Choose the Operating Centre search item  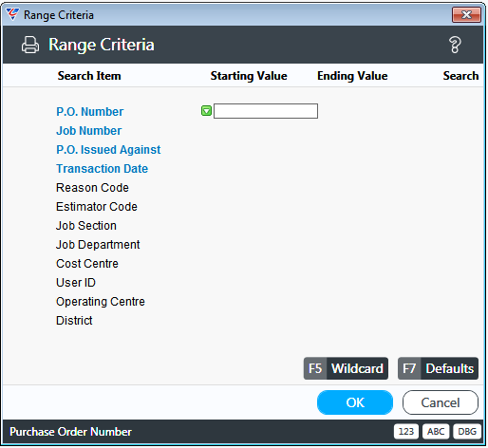point(101,302)
